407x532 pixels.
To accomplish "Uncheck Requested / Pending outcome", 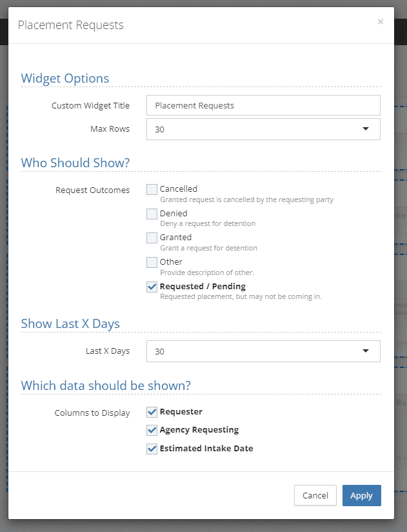I will (x=152, y=287).
